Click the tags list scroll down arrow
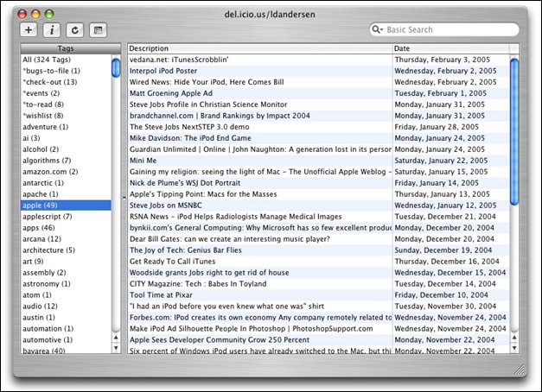The width and height of the screenshot is (542, 392). 116,348
